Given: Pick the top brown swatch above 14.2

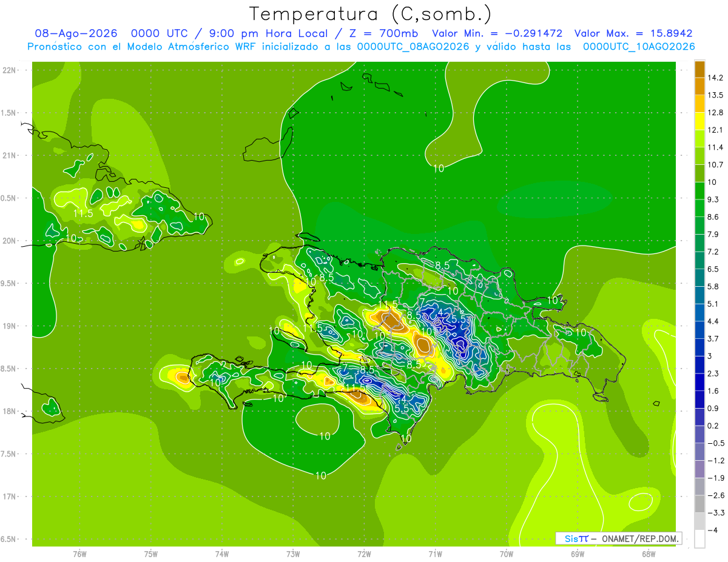Looking at the screenshot, I should [x=699, y=69].
